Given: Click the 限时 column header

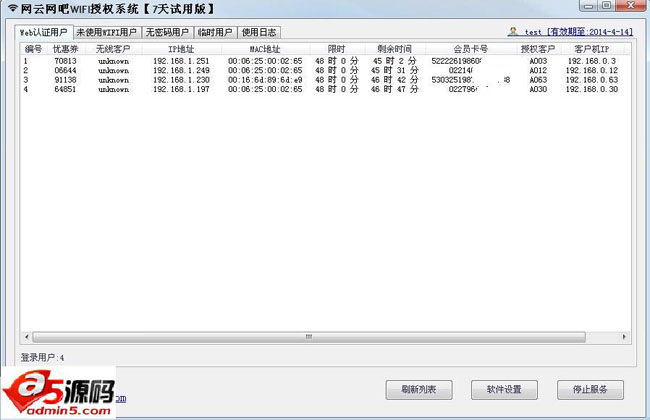Looking at the screenshot, I should coord(336,49).
